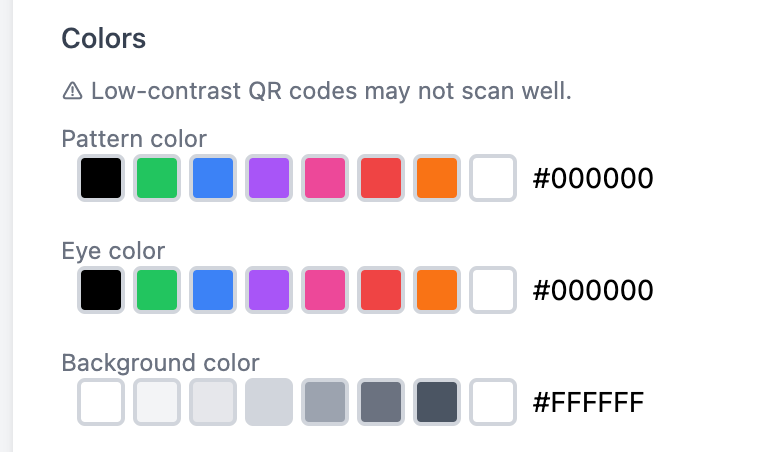Pick blue Pattern color swatch

coord(213,178)
